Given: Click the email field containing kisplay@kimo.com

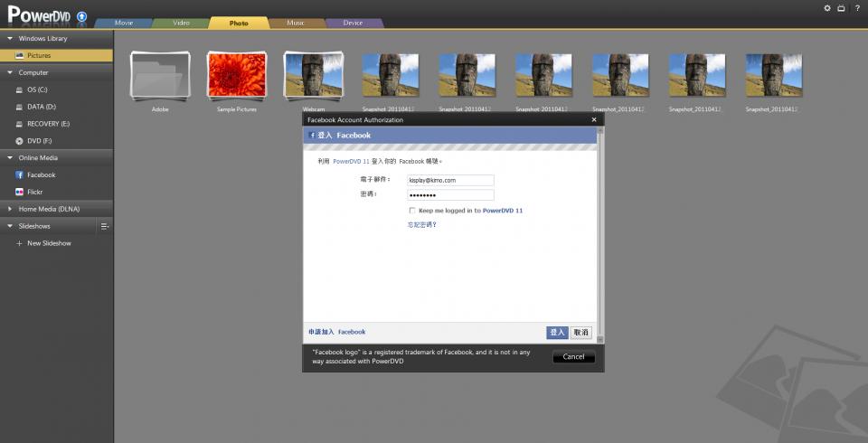Looking at the screenshot, I should [450, 181].
